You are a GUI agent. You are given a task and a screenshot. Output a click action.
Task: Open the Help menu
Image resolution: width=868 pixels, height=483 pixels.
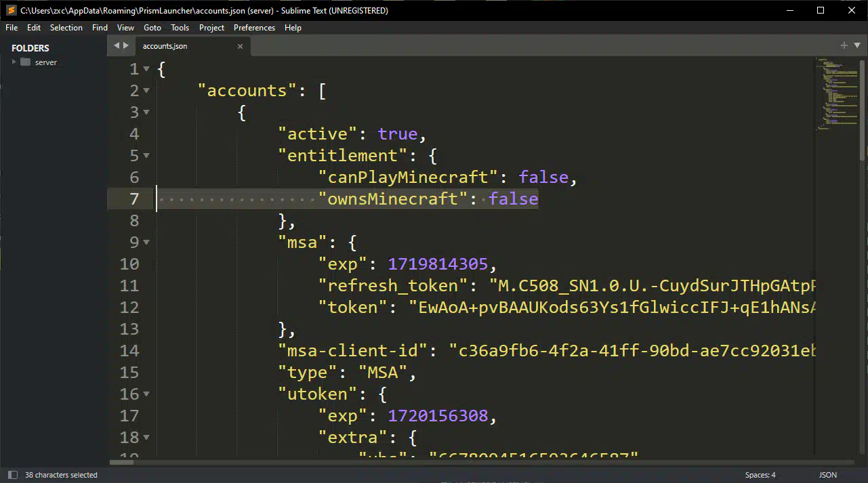[x=293, y=28]
